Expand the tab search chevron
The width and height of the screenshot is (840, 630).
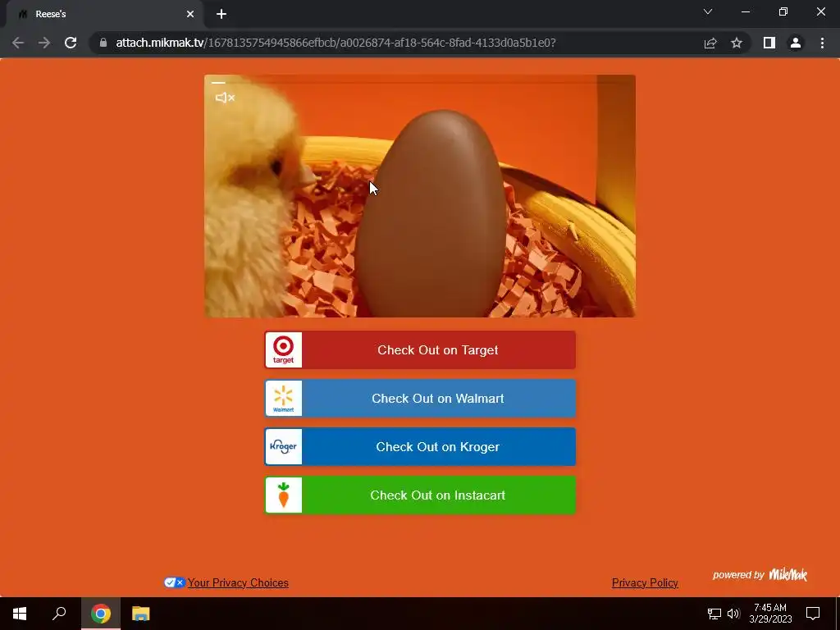708,11
